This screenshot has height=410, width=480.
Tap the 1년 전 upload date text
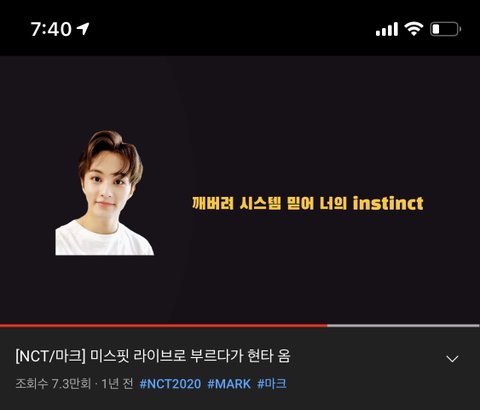coord(117,384)
